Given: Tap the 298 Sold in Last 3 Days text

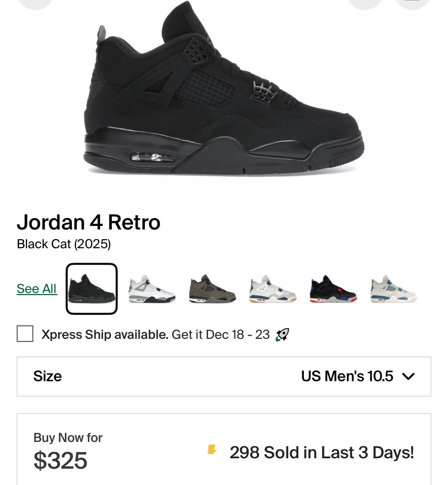Looking at the screenshot, I should 322,453.
